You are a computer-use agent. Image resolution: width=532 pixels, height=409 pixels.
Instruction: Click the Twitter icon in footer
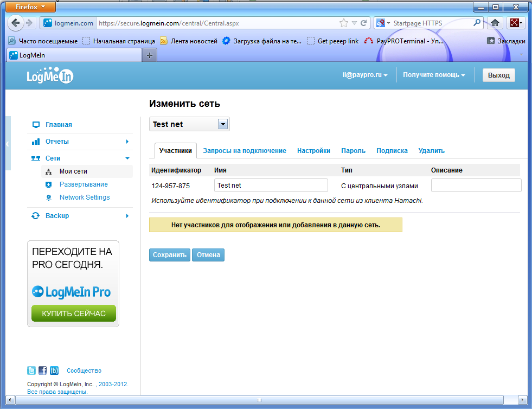31,371
